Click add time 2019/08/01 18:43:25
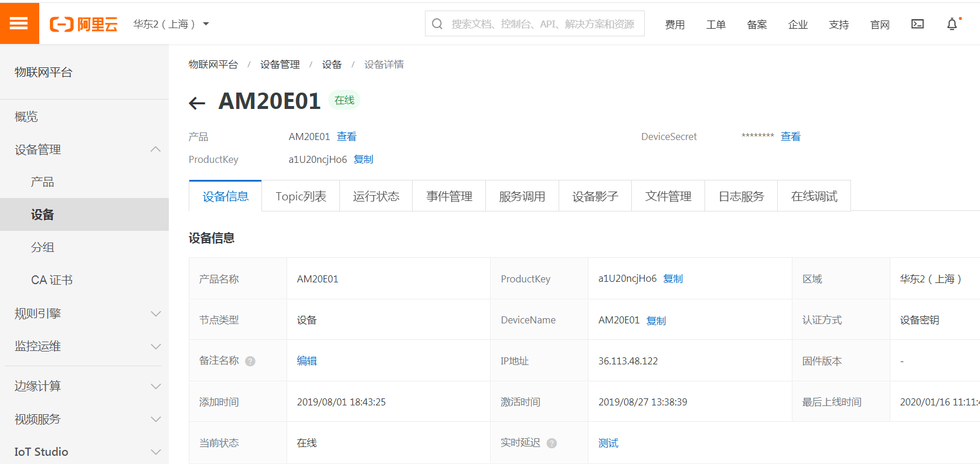The image size is (980, 464). point(341,402)
